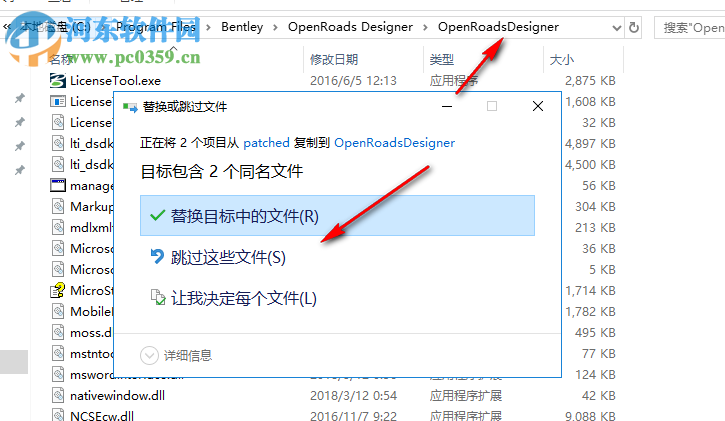Click the nativewindow.dll file icon
725x421 pixels.
point(58,396)
